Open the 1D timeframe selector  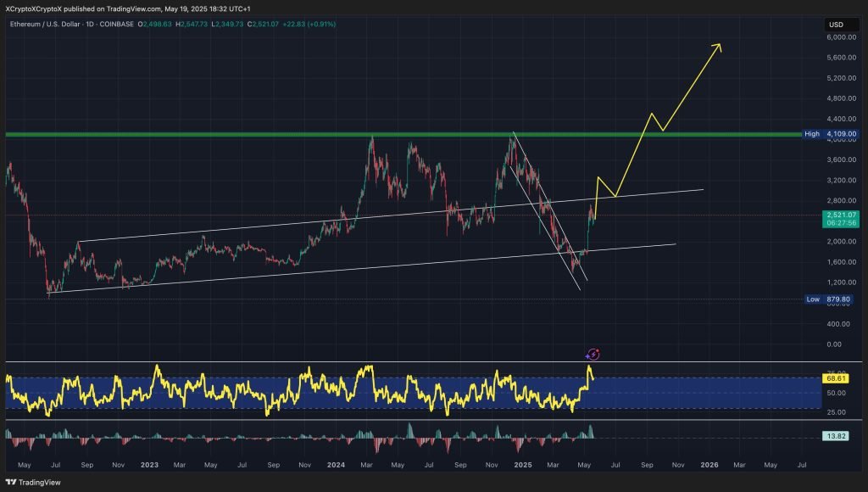coord(90,25)
